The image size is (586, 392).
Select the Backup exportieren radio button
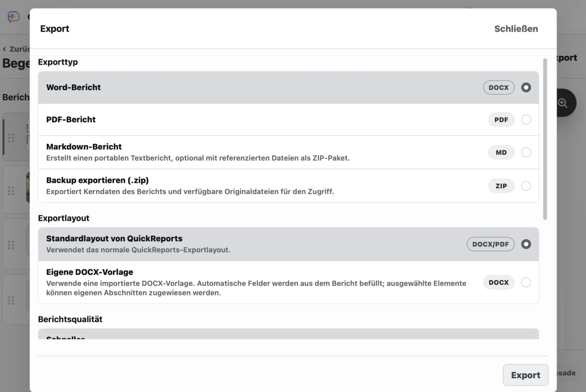526,186
